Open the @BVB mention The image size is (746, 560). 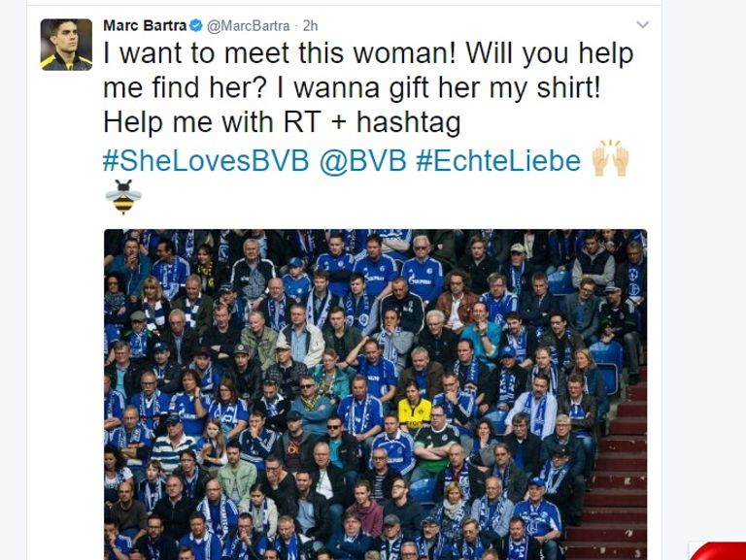coord(362,160)
